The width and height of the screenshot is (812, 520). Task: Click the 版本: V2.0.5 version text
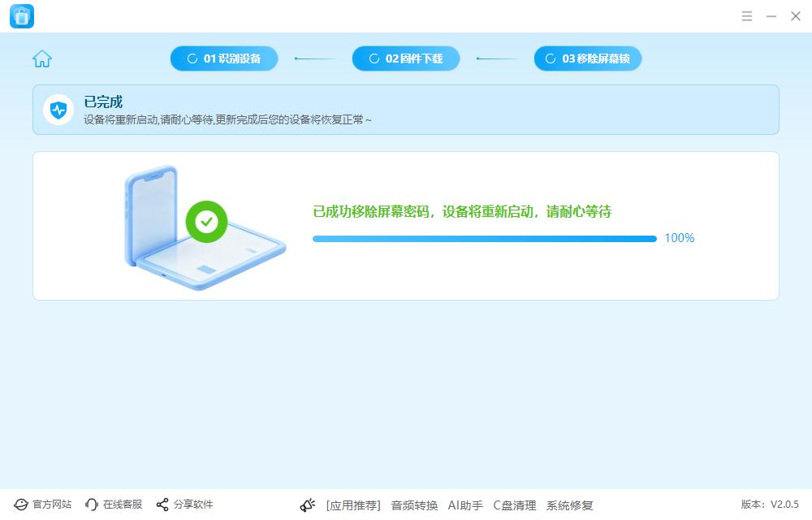pos(770,505)
